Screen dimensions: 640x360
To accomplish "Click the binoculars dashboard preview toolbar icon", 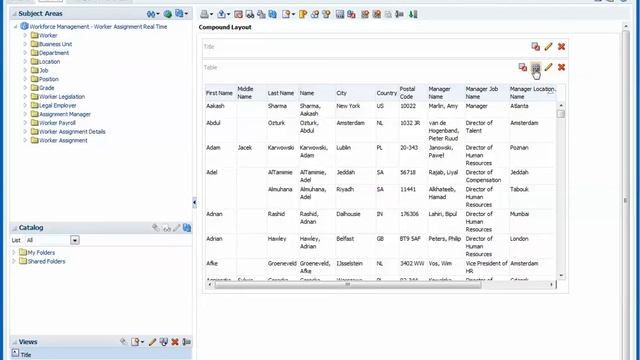I will tap(250, 14).
